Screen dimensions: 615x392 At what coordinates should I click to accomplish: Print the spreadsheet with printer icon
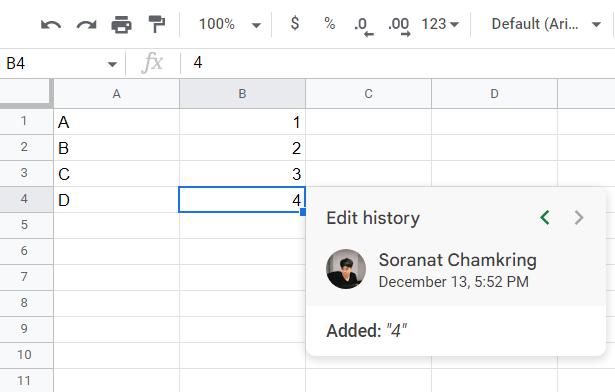pyautogui.click(x=122, y=24)
